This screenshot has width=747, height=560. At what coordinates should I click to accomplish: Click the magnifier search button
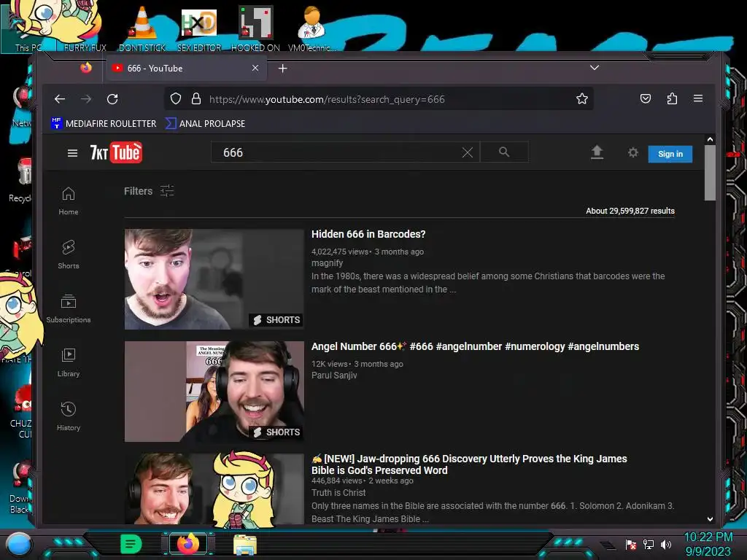point(504,152)
